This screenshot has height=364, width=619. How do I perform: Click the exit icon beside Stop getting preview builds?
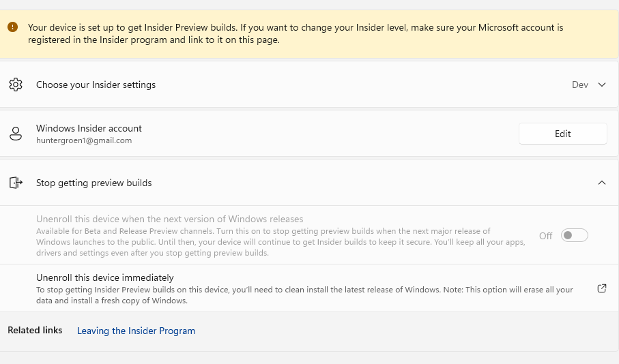pyautogui.click(x=16, y=183)
